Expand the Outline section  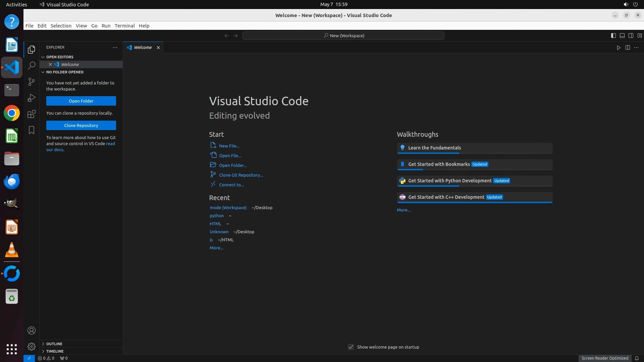54,344
